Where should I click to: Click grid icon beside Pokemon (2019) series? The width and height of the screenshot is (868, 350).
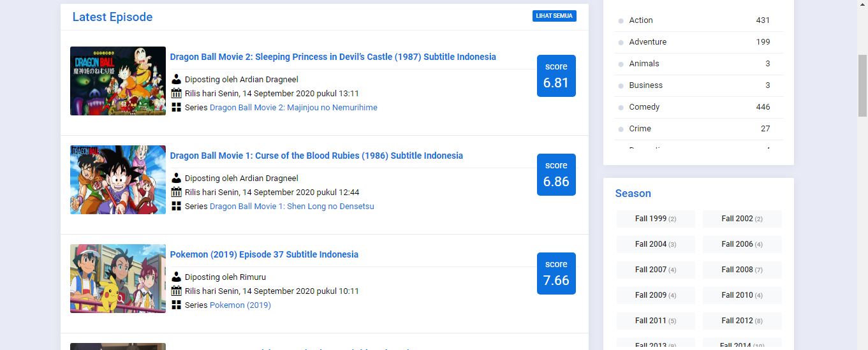[177, 305]
